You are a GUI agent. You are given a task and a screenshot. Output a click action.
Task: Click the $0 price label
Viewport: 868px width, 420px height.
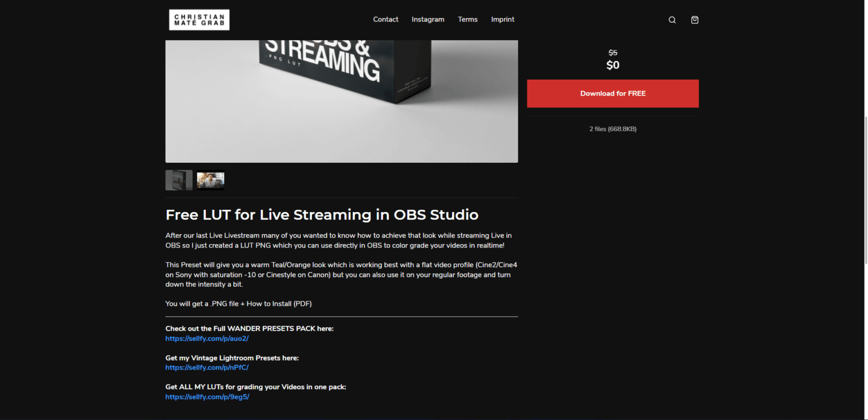tap(613, 65)
